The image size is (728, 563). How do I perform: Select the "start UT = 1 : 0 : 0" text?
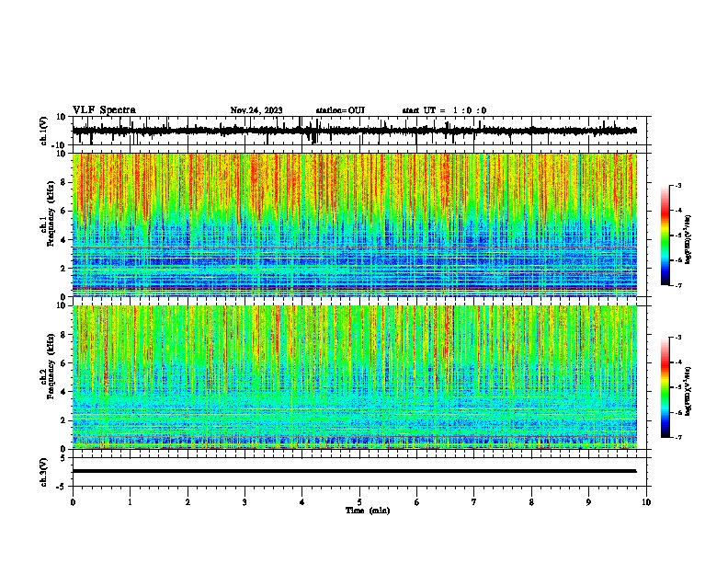point(444,110)
